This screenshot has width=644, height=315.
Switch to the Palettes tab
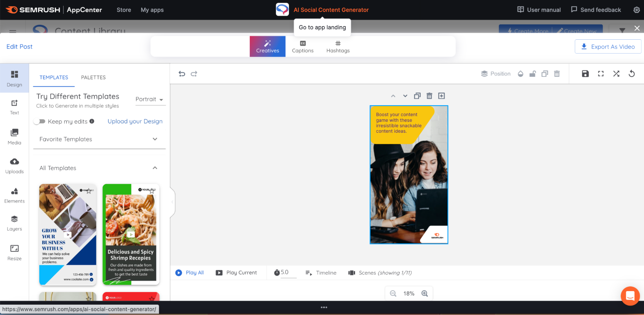[93, 77]
